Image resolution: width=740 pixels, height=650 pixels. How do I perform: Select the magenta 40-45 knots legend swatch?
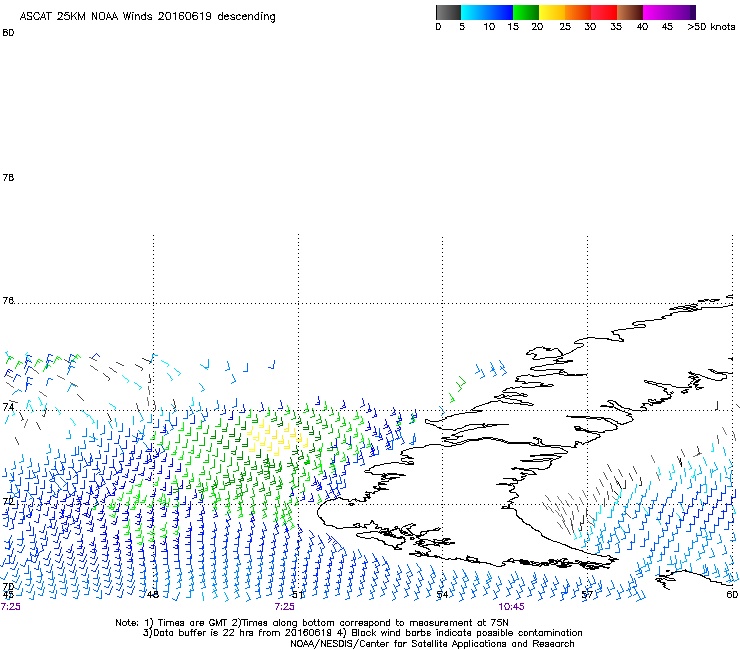click(656, 12)
